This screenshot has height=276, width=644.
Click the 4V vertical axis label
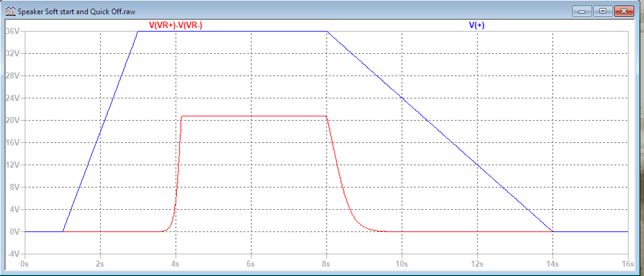(15, 209)
